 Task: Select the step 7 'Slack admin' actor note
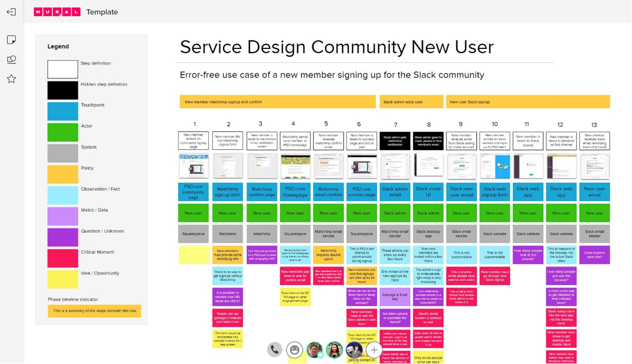pyautogui.click(x=395, y=213)
